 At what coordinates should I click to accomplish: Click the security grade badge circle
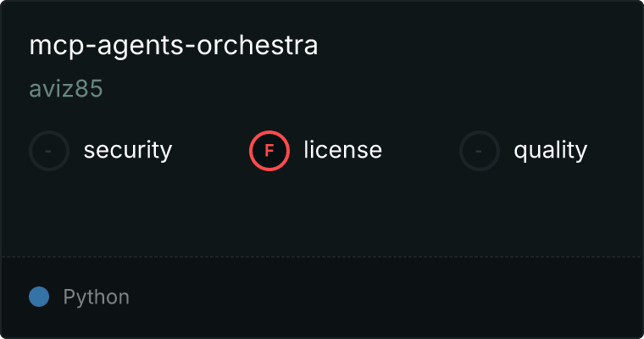click(49, 151)
